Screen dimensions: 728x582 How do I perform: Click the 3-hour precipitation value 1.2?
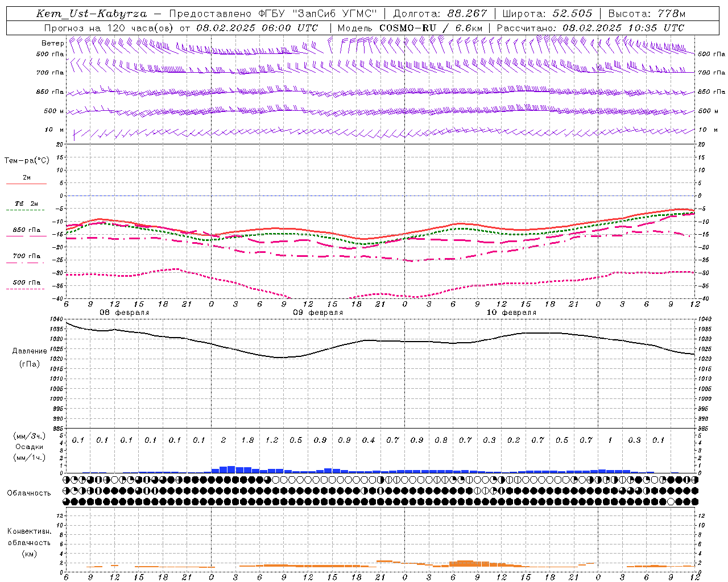click(x=272, y=440)
